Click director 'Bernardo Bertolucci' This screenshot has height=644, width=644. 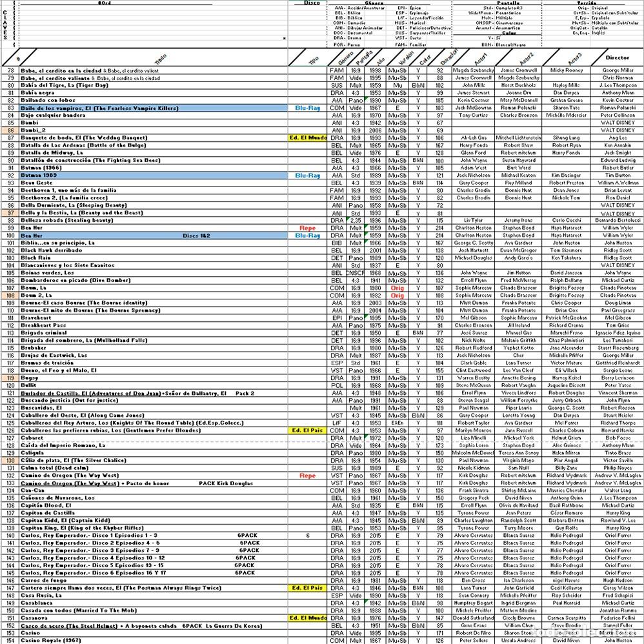point(618,220)
